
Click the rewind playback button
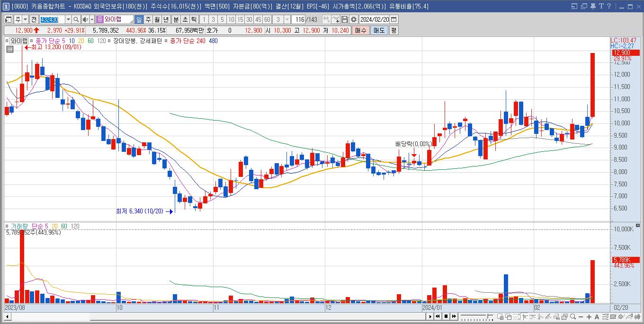438,316
